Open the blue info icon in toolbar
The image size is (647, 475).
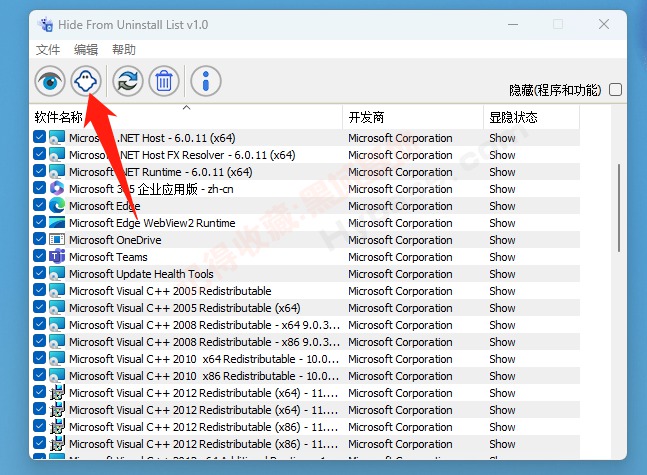click(206, 81)
